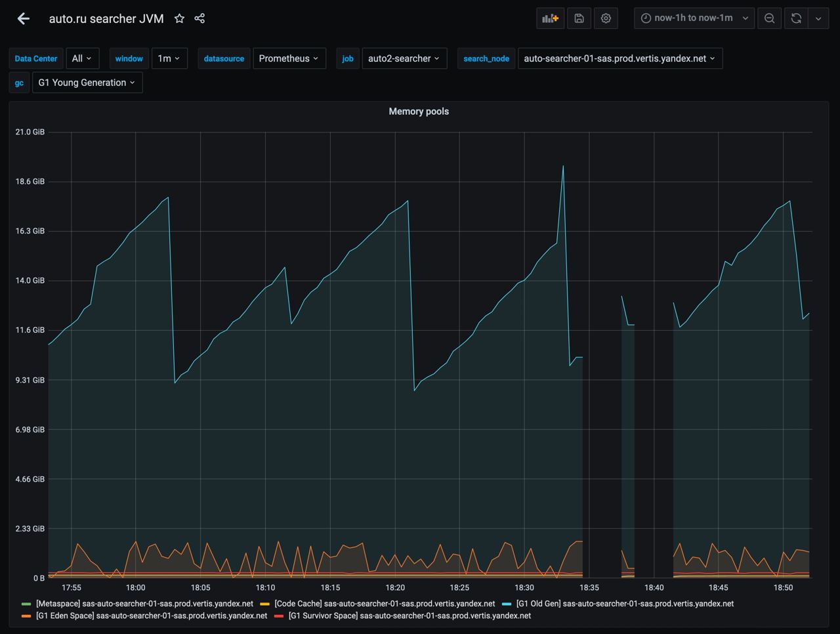Click the gc variable label
840x634 pixels.
tap(19, 83)
